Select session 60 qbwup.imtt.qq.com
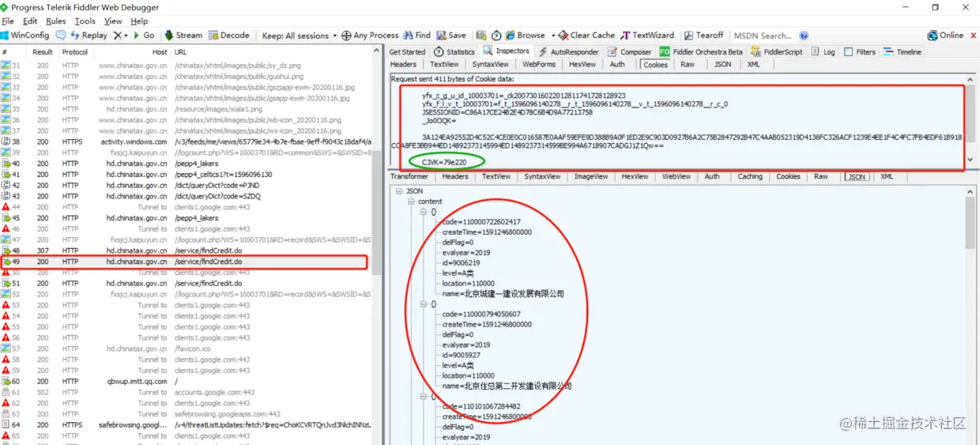 tap(186, 381)
